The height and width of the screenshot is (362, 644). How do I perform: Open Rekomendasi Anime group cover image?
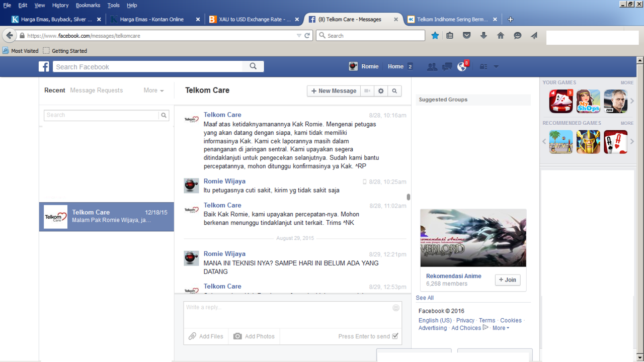tap(473, 238)
